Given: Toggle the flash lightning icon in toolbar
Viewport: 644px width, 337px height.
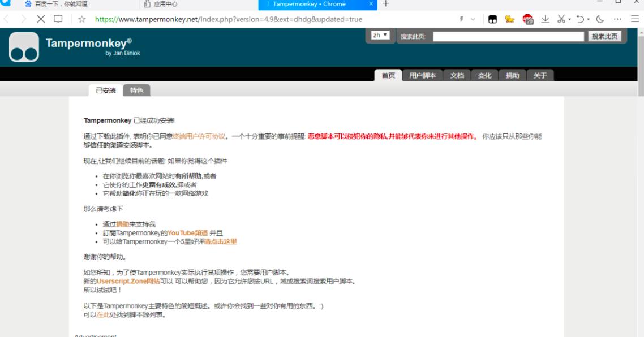Looking at the screenshot, I should click(462, 19).
